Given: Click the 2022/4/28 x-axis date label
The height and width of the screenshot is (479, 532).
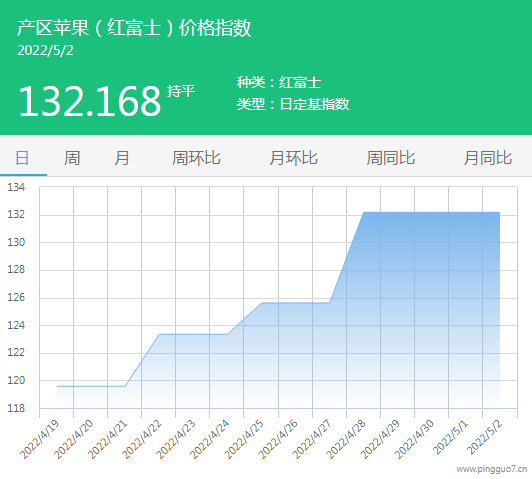Looking at the screenshot, I should click(x=346, y=439).
